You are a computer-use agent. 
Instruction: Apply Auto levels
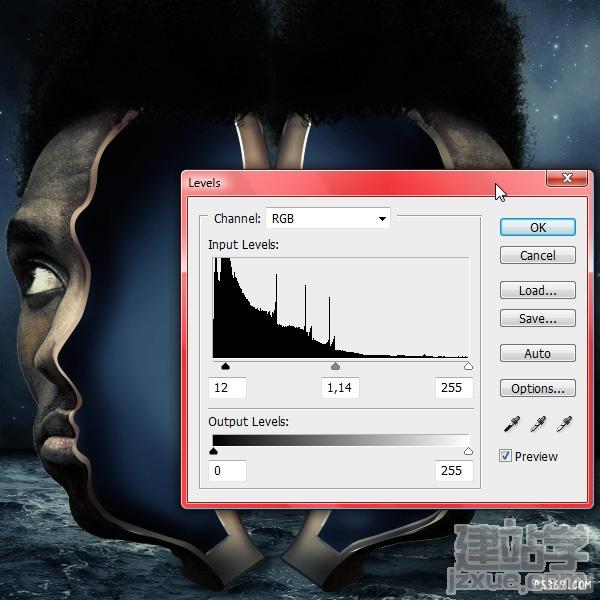pos(538,353)
